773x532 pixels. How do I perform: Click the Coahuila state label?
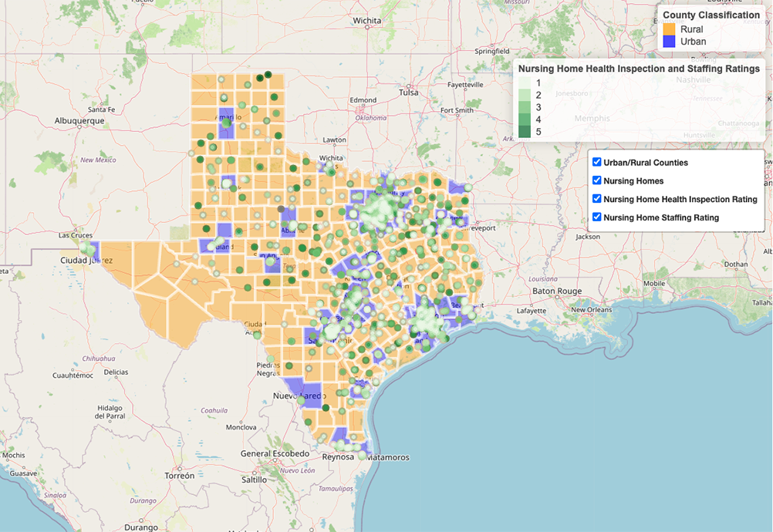click(214, 410)
